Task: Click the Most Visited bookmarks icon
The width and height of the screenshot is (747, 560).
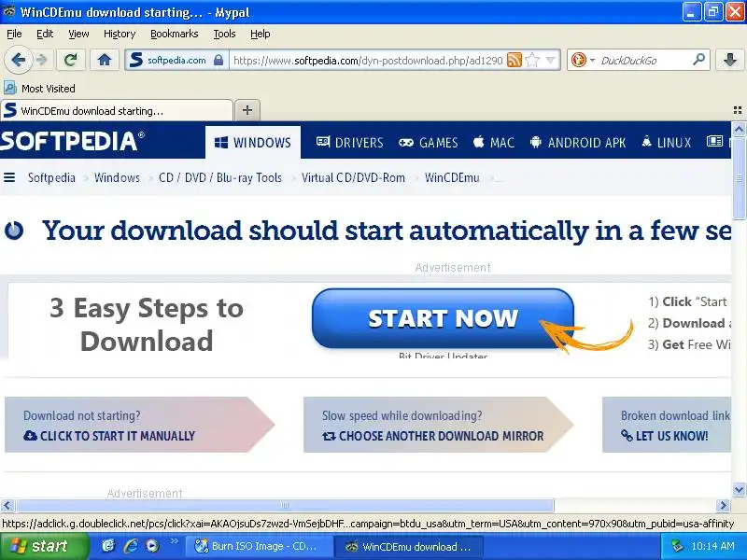Action: tap(10, 88)
